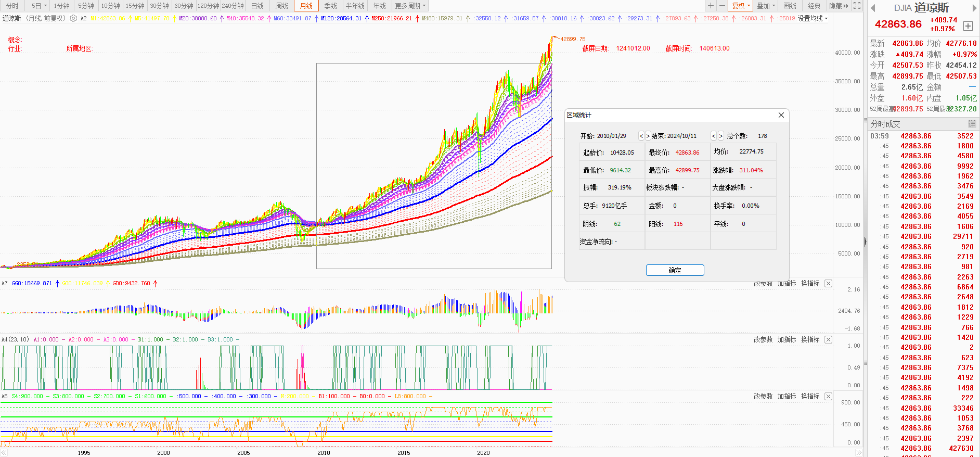The image size is (980, 457).
Task: Switch to 1分钟 period tab
Action: pyautogui.click(x=62, y=6)
